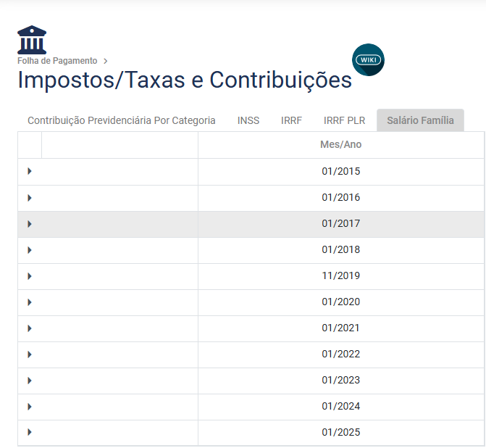This screenshot has height=448, width=486.
Task: Switch to Contribuição Previdenciária Por Categoria tab
Action: pyautogui.click(x=122, y=120)
